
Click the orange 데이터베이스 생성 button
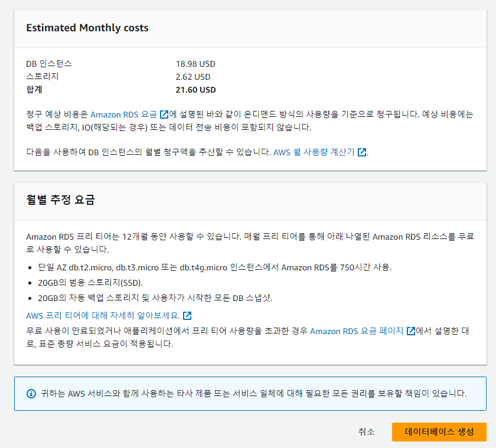pos(439,431)
